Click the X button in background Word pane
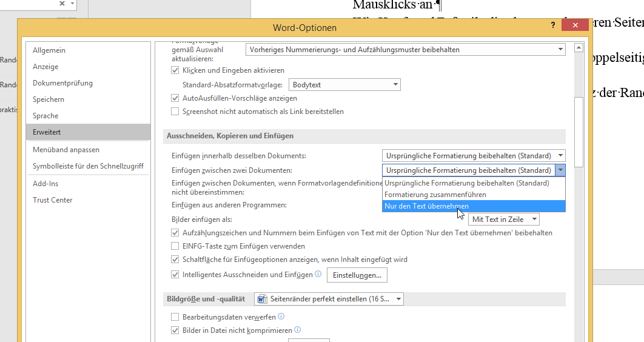 point(62,3)
